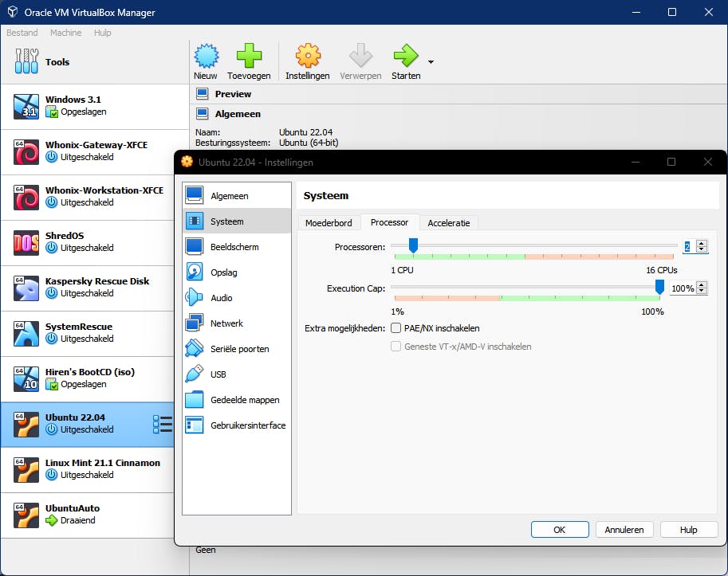Image resolution: width=728 pixels, height=576 pixels.
Task: Open Gedeelde mappen settings category icon
Action: 194,399
